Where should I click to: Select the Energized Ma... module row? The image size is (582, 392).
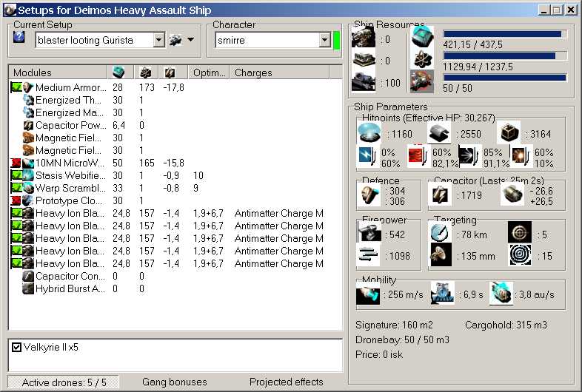(x=175, y=112)
